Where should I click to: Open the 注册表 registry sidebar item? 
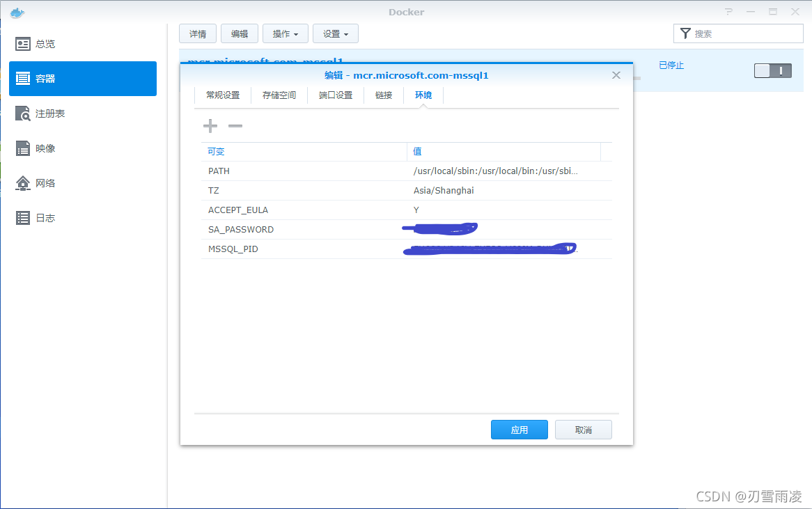coord(83,113)
